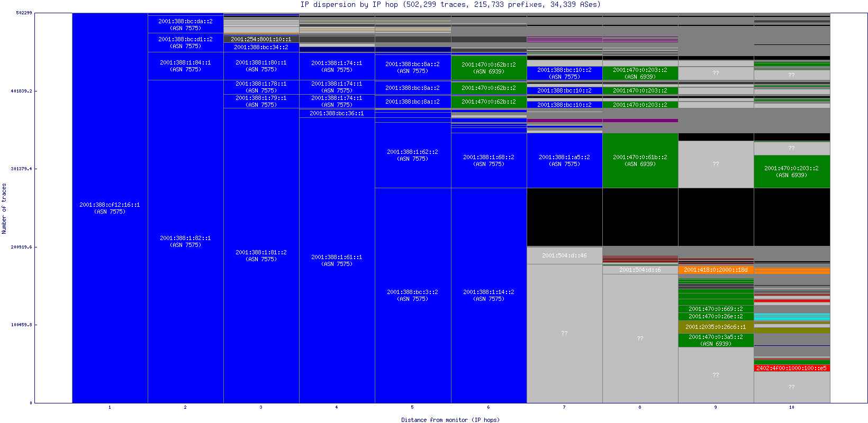This screenshot has width=868, height=423.
Task: Select the 2001:388:1:80::1 block
Action: [x=261, y=66]
